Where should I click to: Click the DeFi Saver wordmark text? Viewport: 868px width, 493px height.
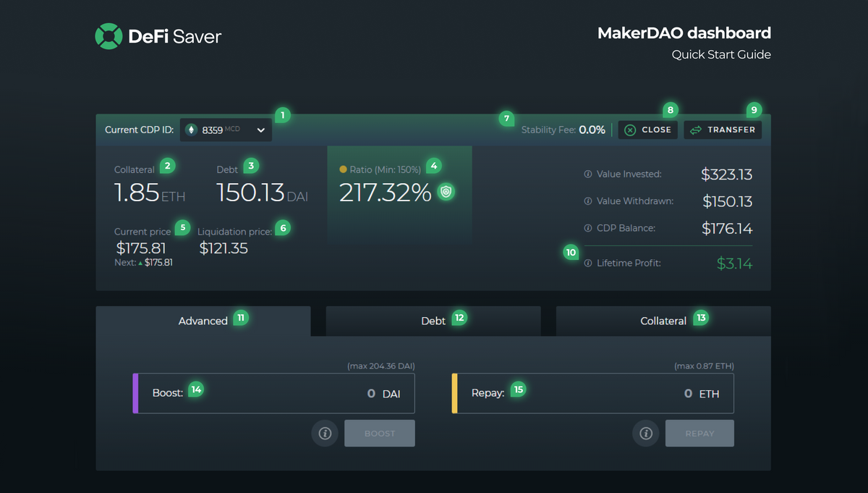point(175,36)
